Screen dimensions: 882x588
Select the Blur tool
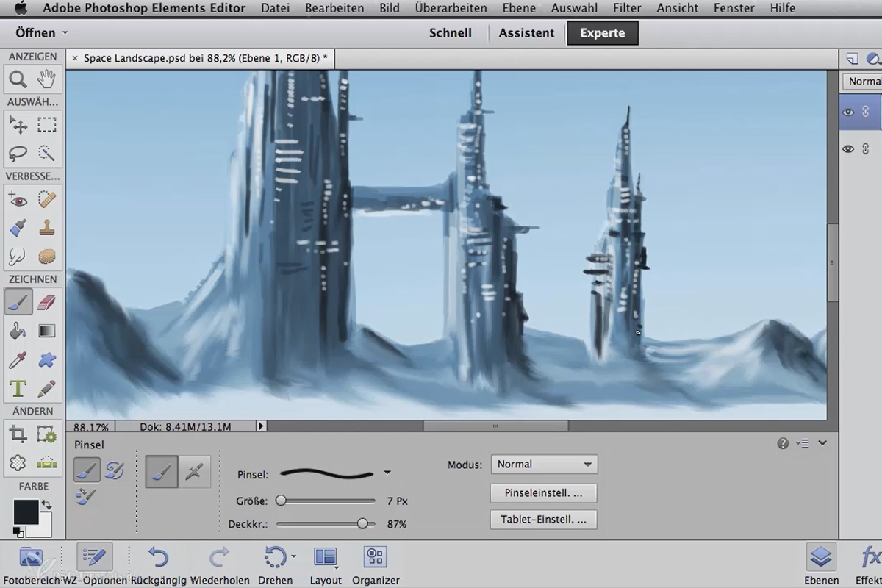18,257
